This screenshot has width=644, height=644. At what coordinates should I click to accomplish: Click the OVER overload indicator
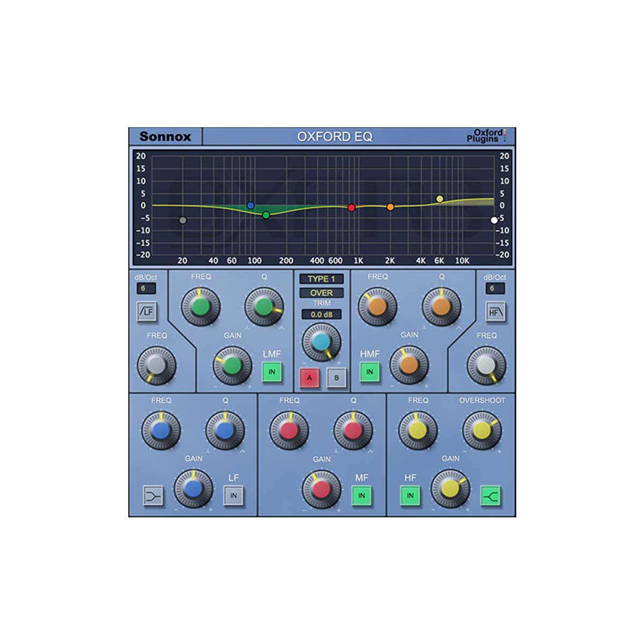pyautogui.click(x=321, y=293)
